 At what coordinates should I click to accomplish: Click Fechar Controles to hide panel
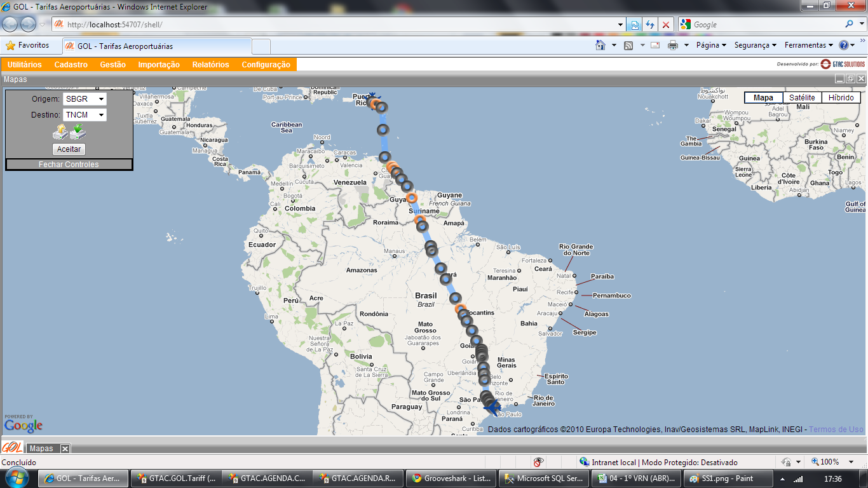[69, 165]
